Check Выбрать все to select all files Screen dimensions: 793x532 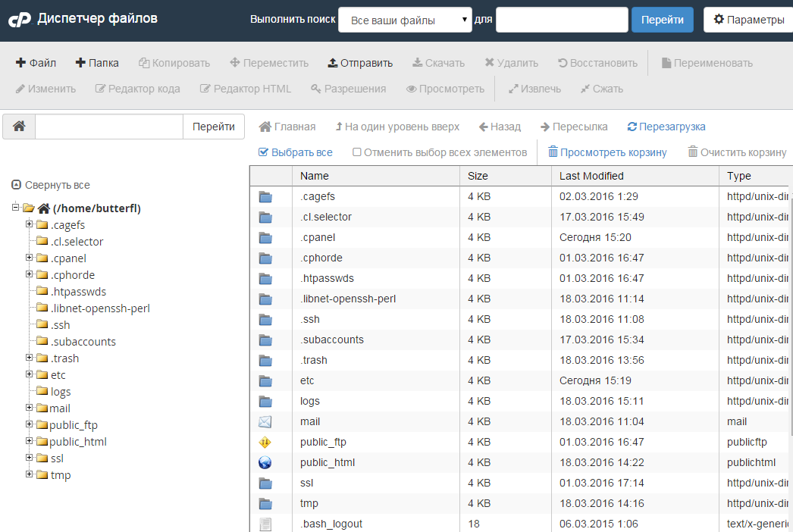click(264, 152)
